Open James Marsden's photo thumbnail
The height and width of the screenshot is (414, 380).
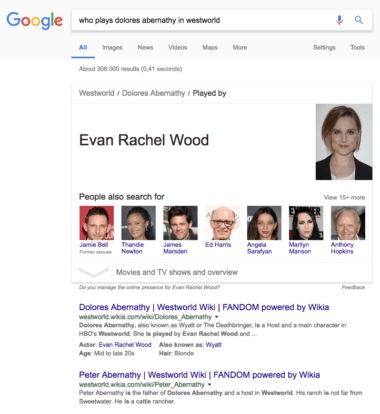(x=180, y=223)
